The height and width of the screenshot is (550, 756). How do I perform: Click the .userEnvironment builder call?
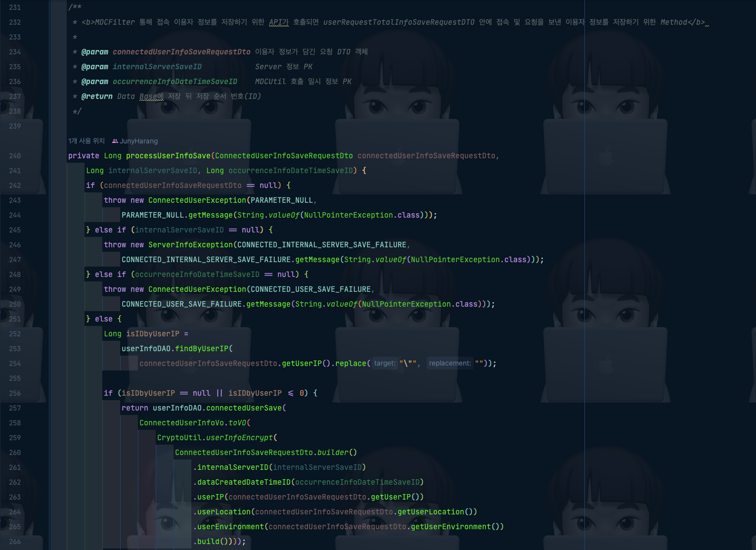point(228,527)
